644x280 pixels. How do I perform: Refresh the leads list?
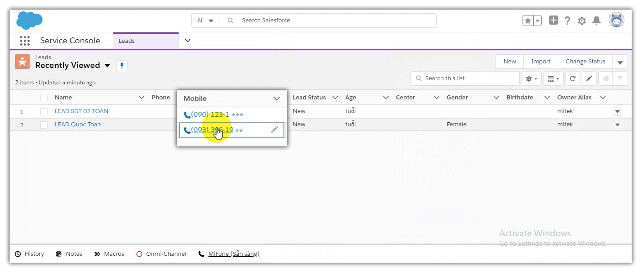coord(572,78)
